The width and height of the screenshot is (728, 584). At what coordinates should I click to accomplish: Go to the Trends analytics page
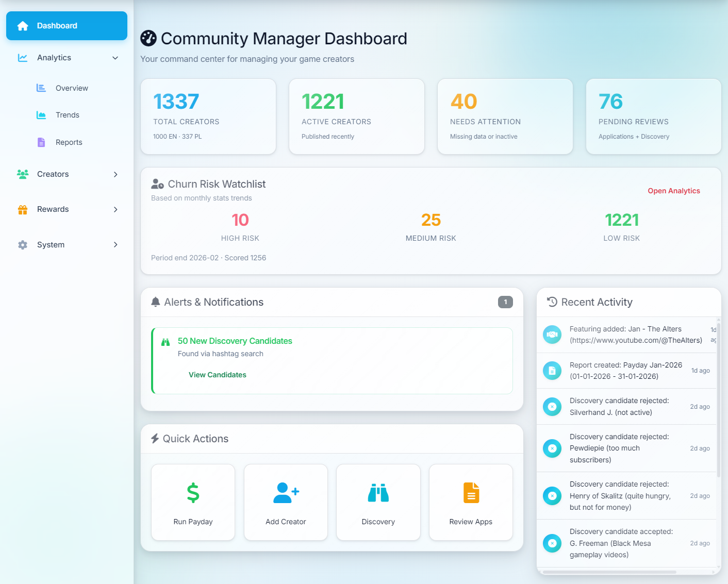pos(68,115)
